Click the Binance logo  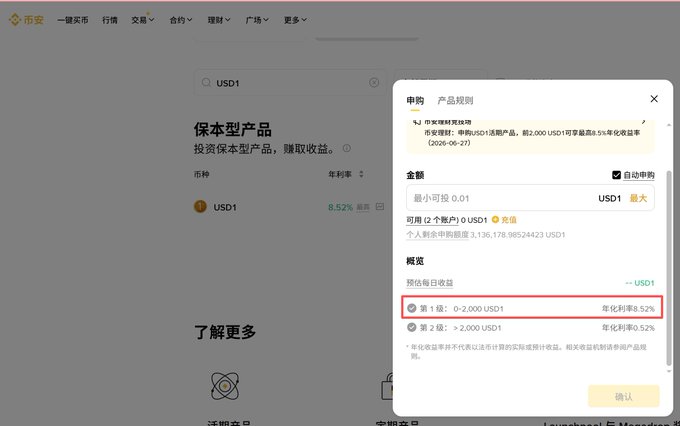(26, 20)
